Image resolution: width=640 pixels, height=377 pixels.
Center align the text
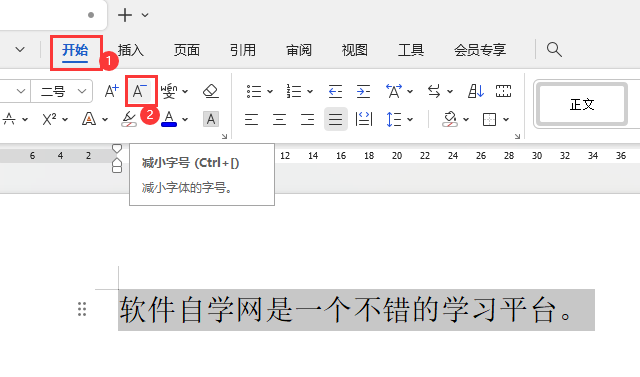(x=280, y=120)
